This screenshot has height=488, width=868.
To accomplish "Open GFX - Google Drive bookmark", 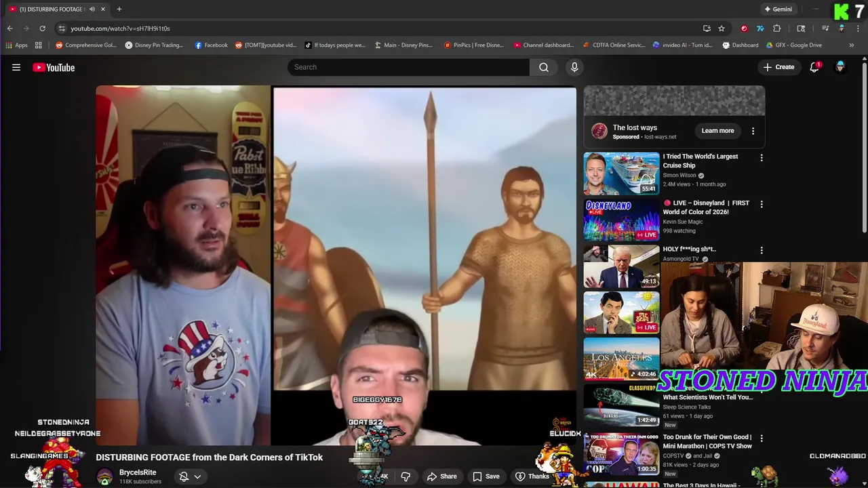I will pos(793,45).
